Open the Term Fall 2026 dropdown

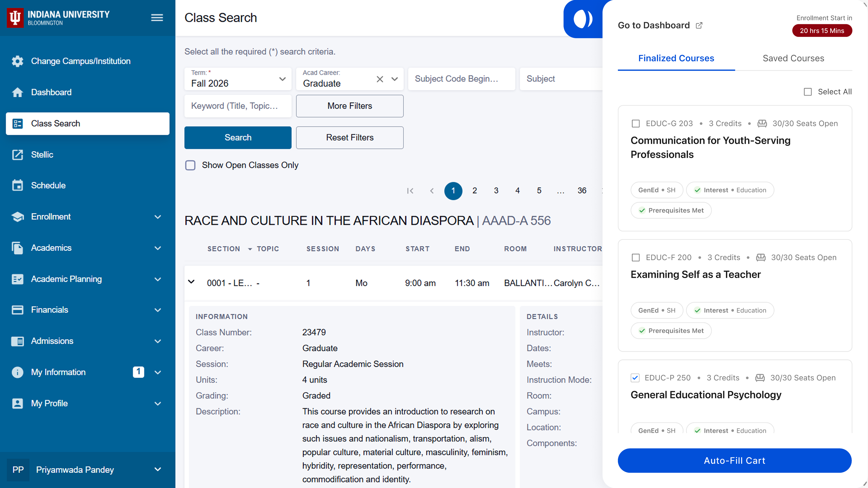(238, 79)
